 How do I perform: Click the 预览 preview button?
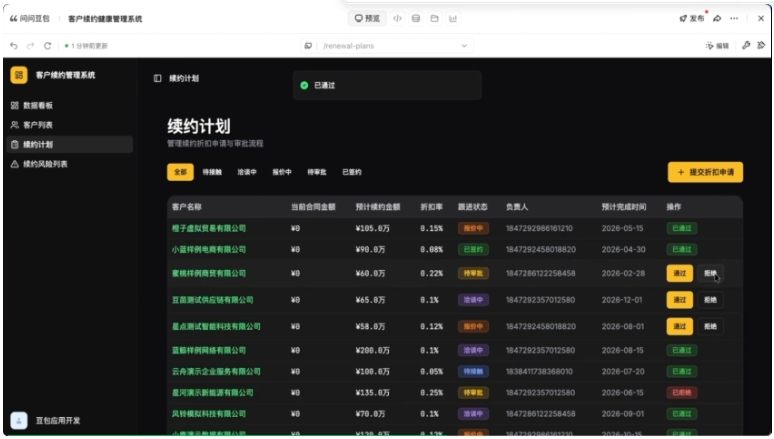(367, 19)
